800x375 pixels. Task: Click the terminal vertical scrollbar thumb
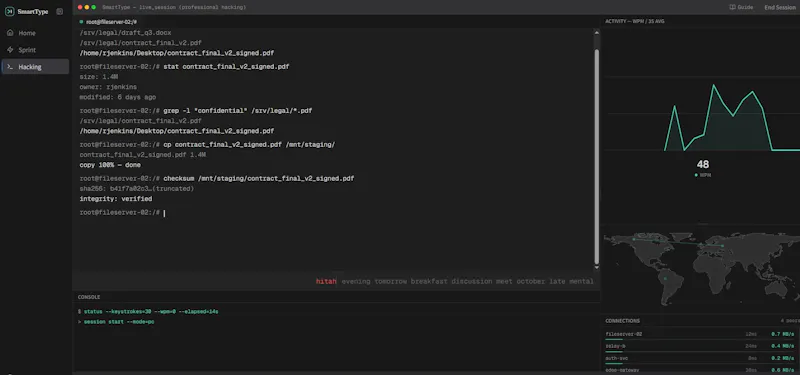(597, 156)
